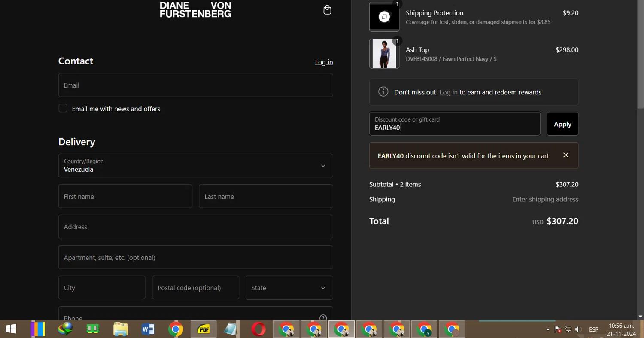Click the Log in link beside Contact

[x=324, y=62]
